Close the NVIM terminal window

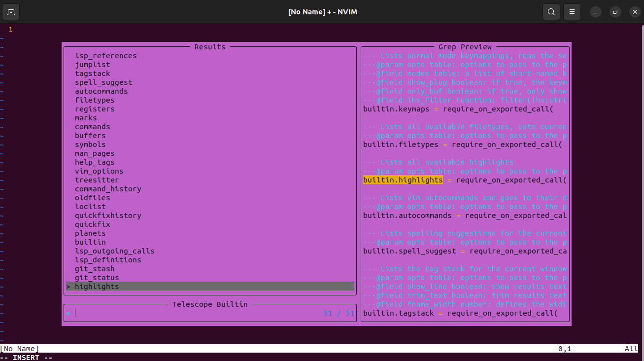click(x=635, y=12)
